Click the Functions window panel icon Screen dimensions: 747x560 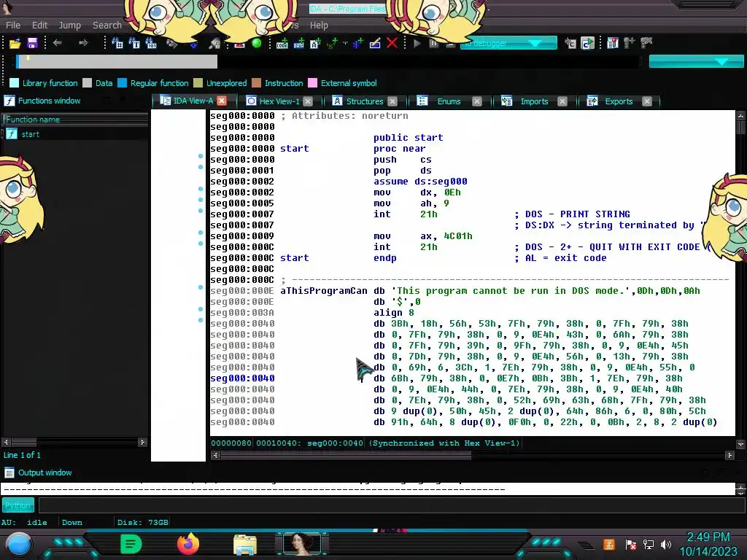(x=9, y=101)
